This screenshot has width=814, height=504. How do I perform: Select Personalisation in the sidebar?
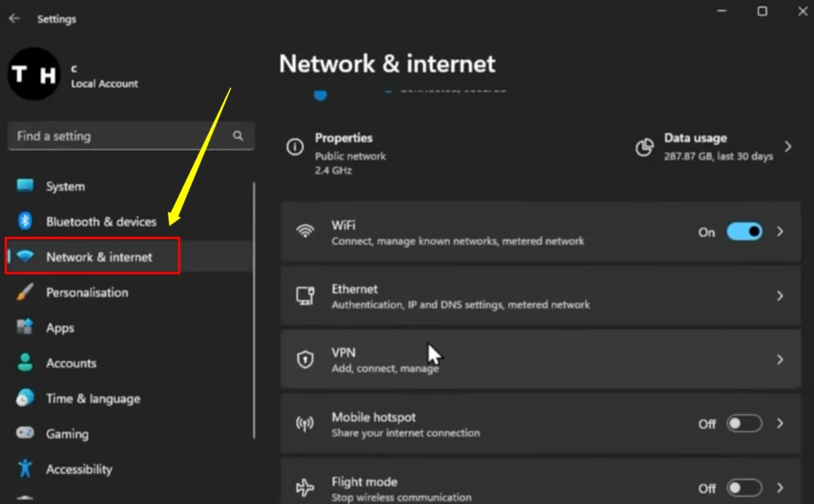pos(130,293)
